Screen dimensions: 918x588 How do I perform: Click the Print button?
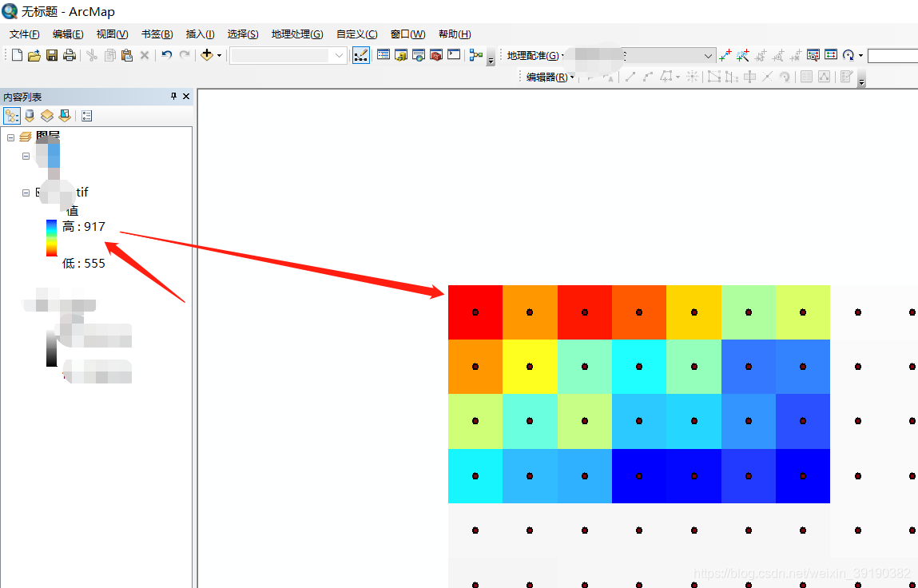click(x=70, y=54)
